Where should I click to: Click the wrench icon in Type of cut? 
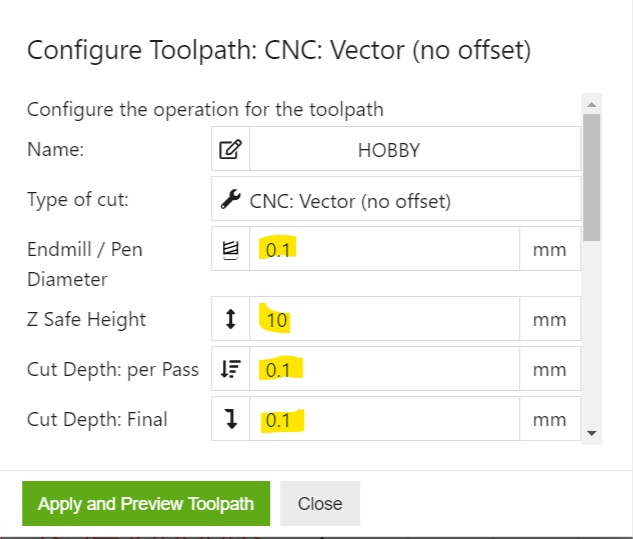pyautogui.click(x=229, y=200)
